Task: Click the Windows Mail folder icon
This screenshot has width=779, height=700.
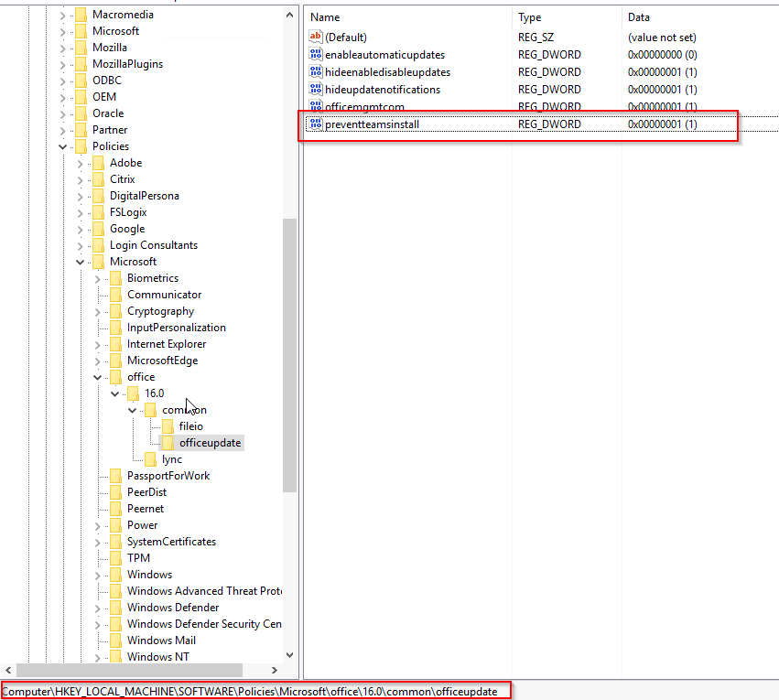Action: [115, 641]
